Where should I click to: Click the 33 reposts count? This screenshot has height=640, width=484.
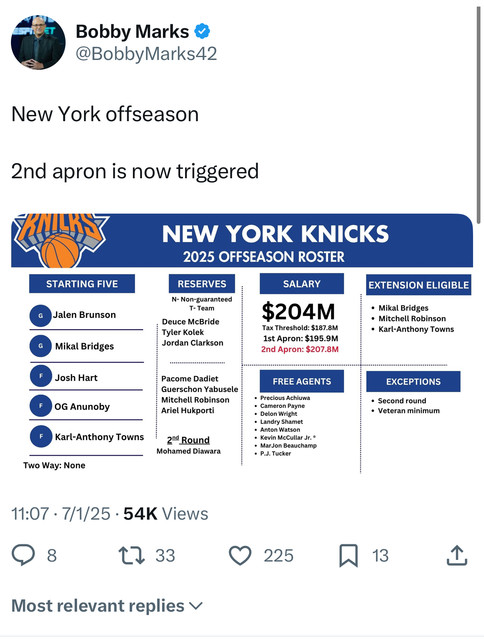(x=165, y=556)
